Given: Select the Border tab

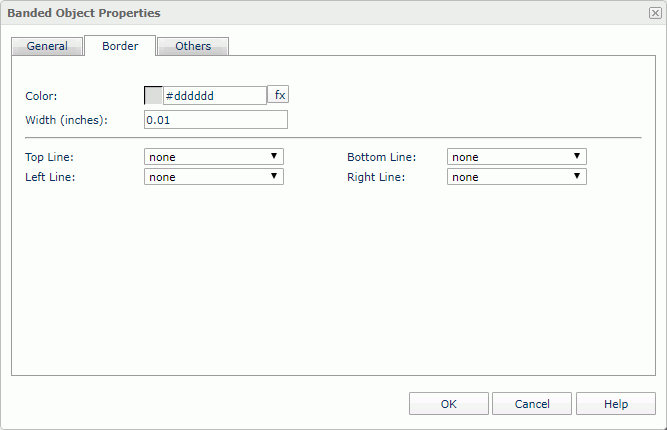Looking at the screenshot, I should pos(120,46).
